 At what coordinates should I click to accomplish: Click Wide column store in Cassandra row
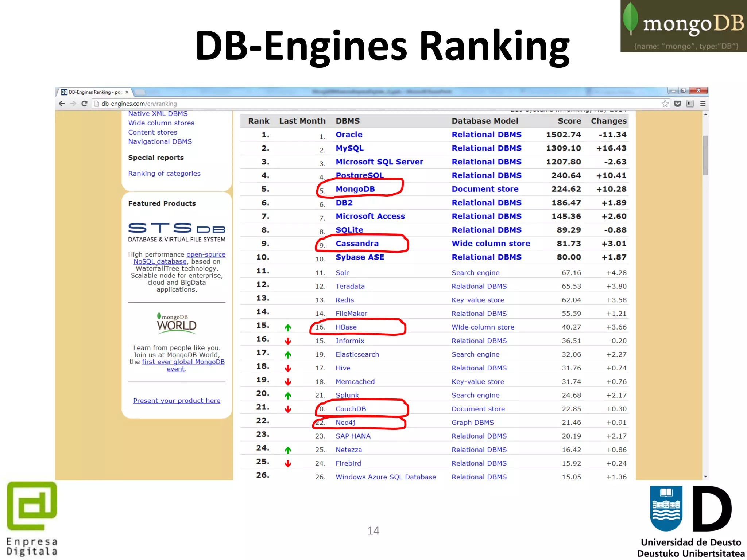coord(491,244)
